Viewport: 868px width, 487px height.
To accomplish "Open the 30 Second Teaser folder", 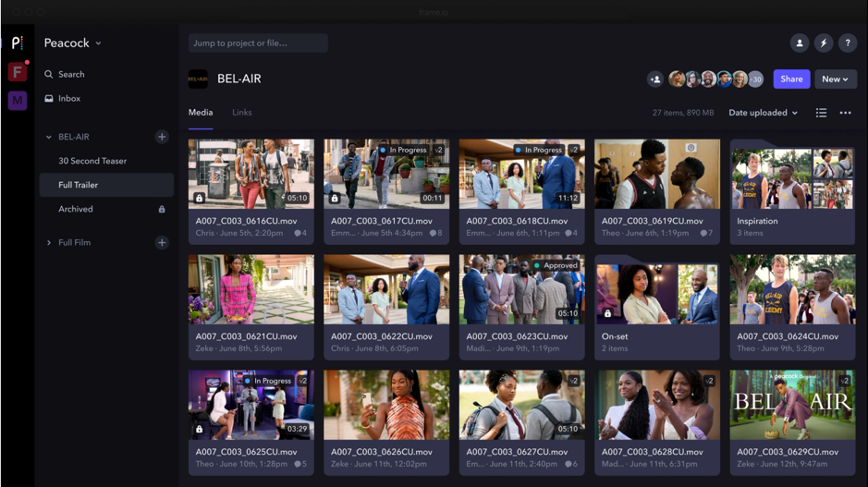I will [x=92, y=161].
